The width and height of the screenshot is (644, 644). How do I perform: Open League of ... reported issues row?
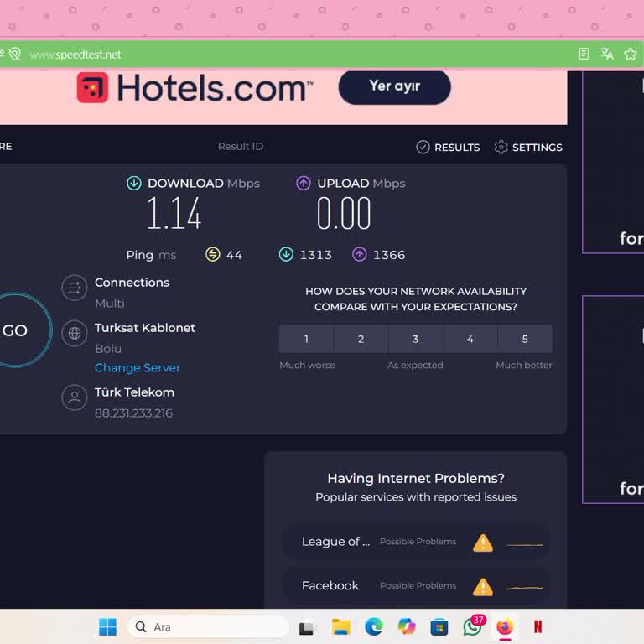point(416,542)
